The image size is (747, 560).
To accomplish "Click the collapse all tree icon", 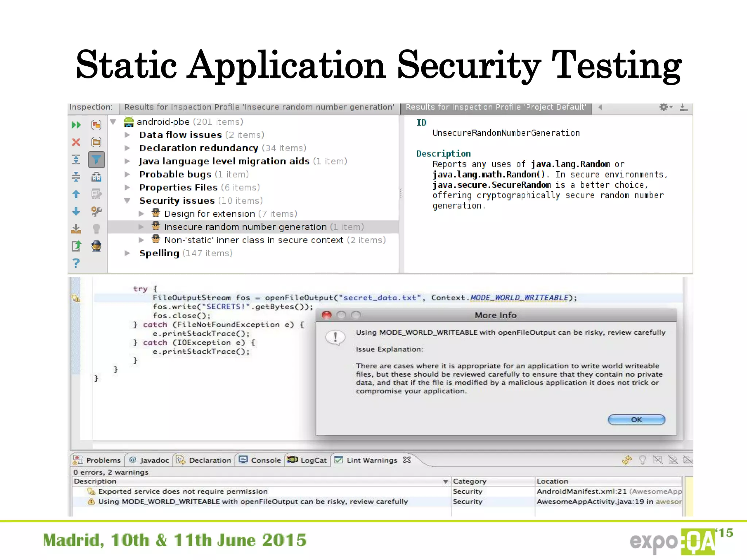I will (x=76, y=177).
